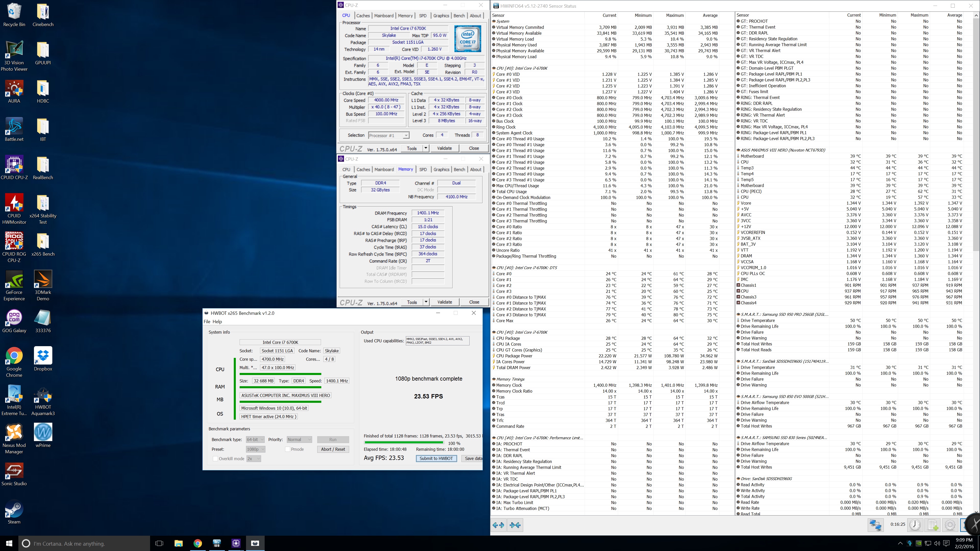The height and width of the screenshot is (551, 980).
Task: Open Tools dropdown arrow in lower CPU-Z
Action: pyautogui.click(x=426, y=302)
